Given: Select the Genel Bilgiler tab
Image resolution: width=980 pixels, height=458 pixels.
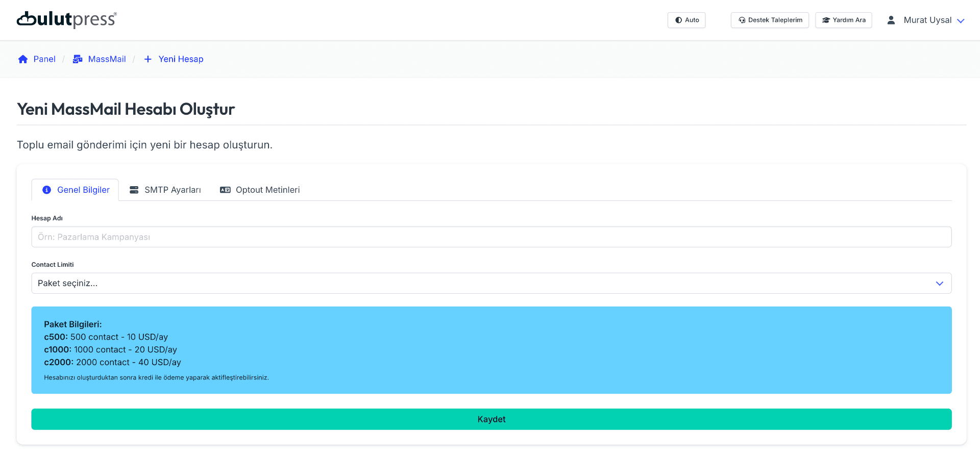Looking at the screenshot, I should pyautogui.click(x=83, y=190).
